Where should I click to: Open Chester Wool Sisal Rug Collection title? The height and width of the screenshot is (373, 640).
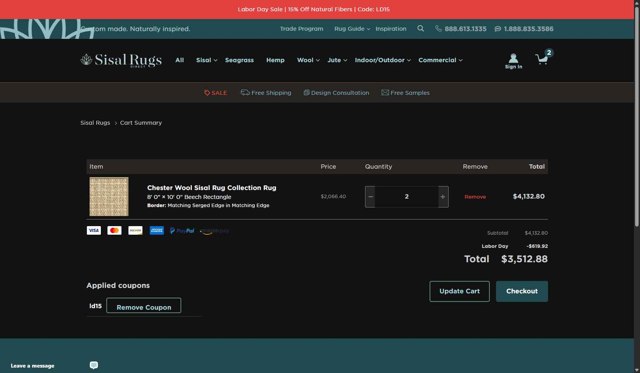coord(211,188)
